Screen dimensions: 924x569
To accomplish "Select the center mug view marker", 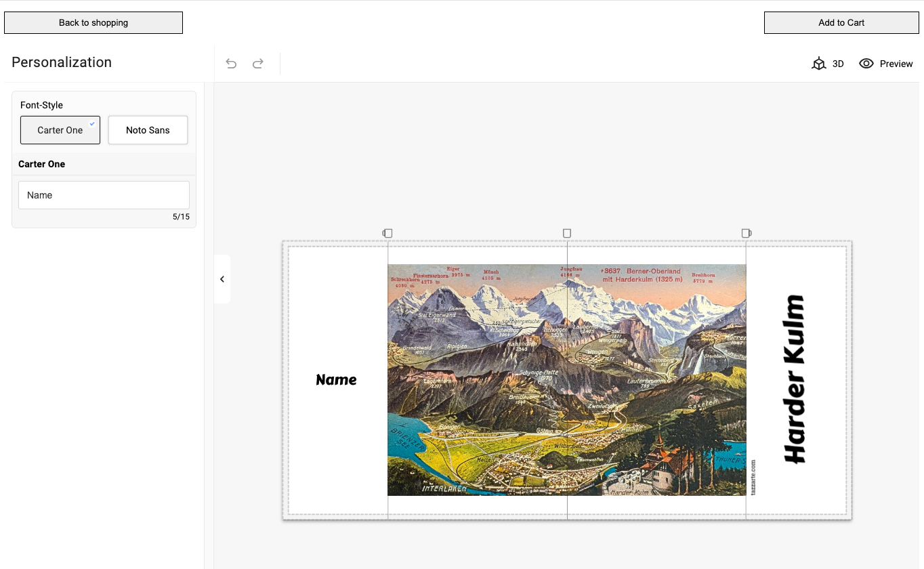I will coord(567,233).
